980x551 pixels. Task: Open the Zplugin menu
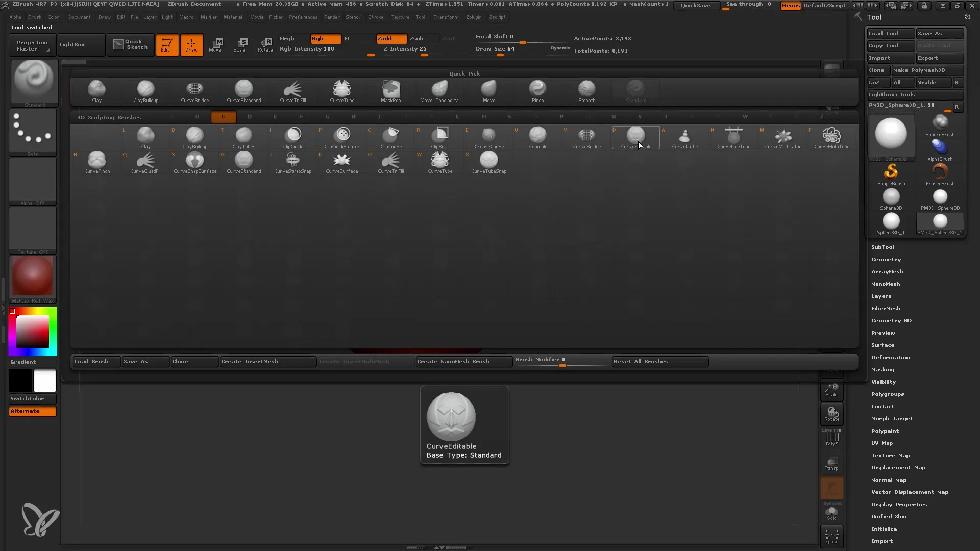coord(474,17)
